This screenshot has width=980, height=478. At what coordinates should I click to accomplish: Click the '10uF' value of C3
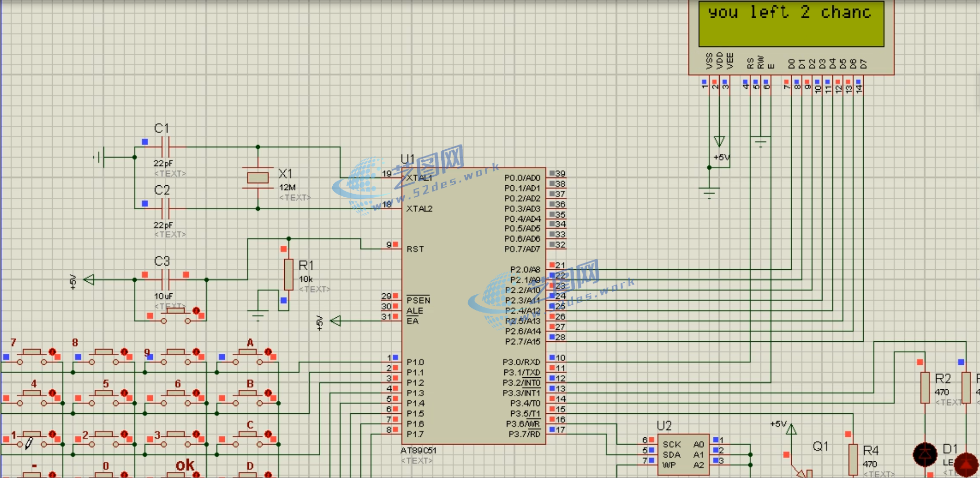coord(163,296)
